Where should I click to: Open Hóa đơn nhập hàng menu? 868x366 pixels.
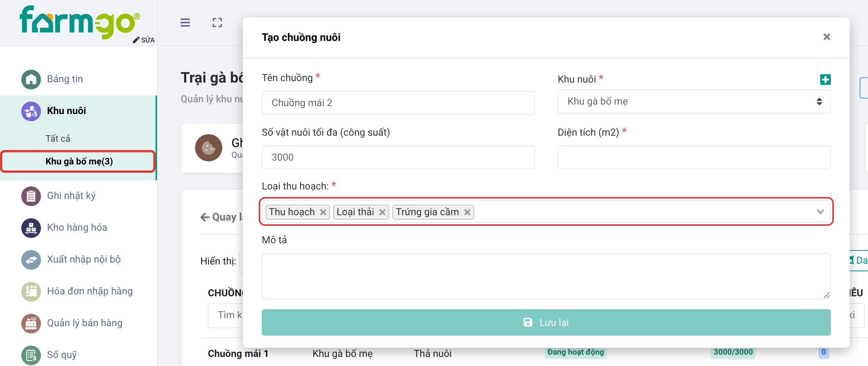(90, 291)
